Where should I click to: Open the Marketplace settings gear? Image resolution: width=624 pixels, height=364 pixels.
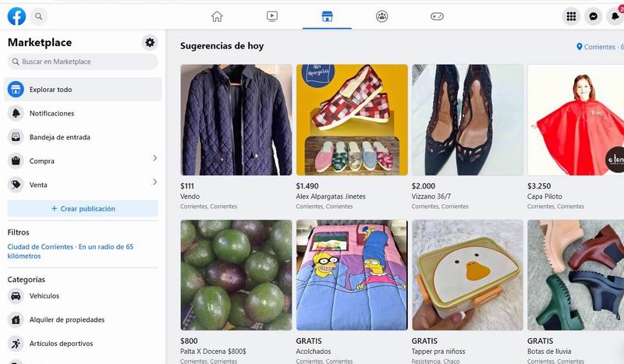click(150, 43)
